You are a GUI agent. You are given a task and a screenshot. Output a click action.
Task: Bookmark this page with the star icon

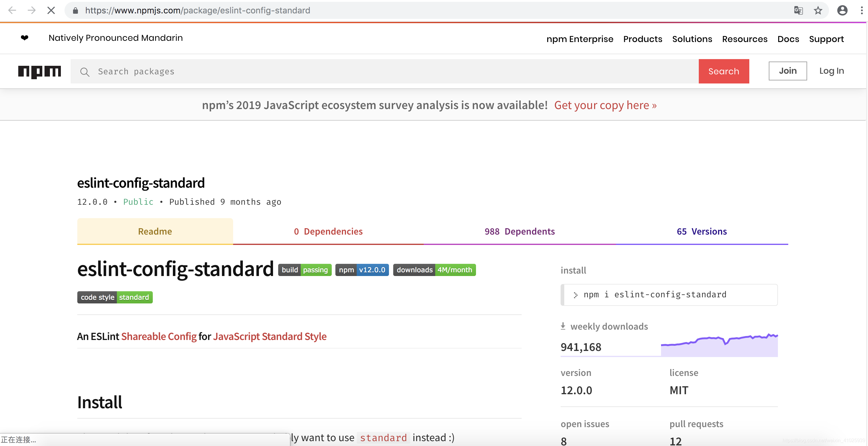tap(818, 10)
